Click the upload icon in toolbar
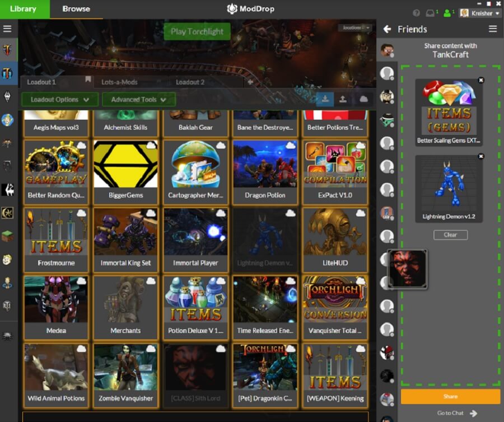The width and height of the screenshot is (504, 422). 343,99
